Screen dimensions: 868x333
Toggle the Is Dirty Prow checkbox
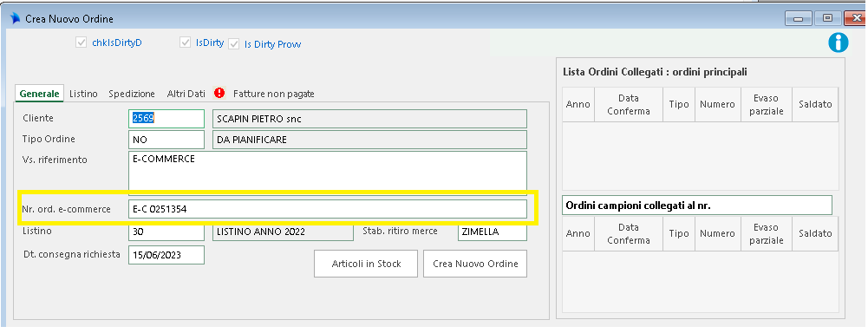pos(233,43)
